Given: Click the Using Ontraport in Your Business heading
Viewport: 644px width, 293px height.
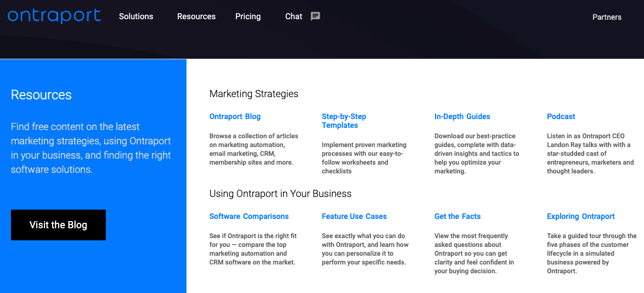Looking at the screenshot, I should tap(280, 194).
